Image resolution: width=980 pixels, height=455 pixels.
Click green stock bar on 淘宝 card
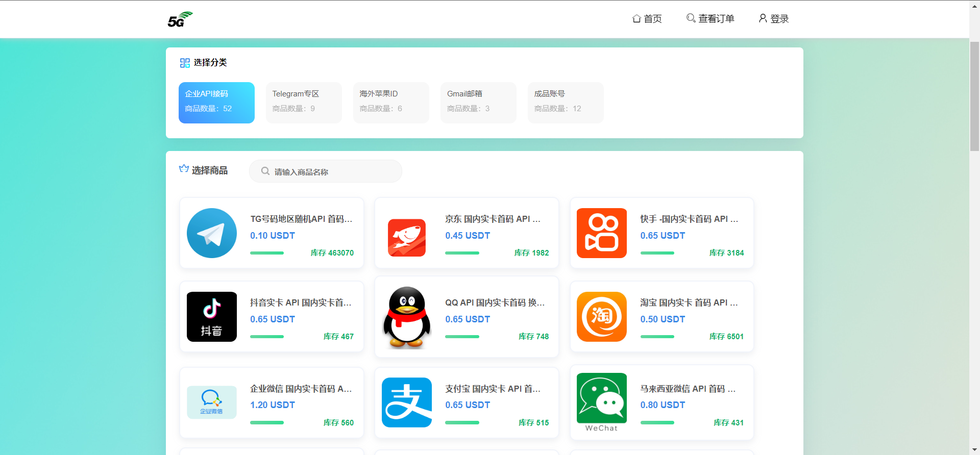pyautogui.click(x=657, y=337)
